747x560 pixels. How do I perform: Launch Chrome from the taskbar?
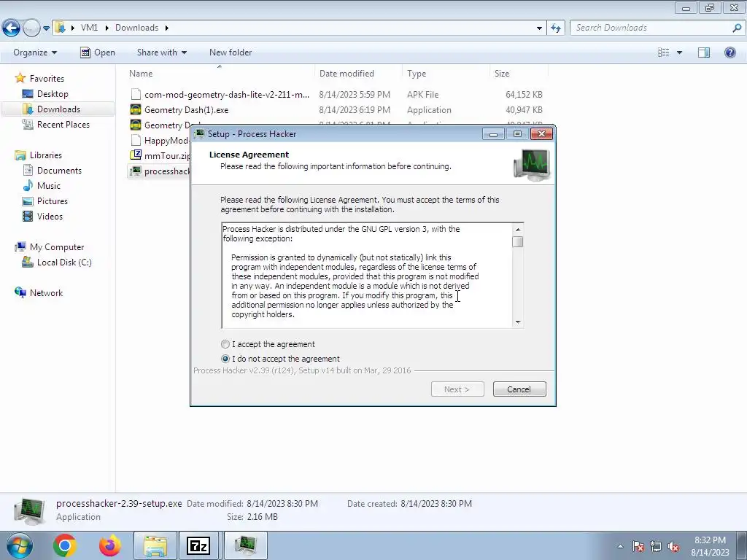(x=65, y=545)
